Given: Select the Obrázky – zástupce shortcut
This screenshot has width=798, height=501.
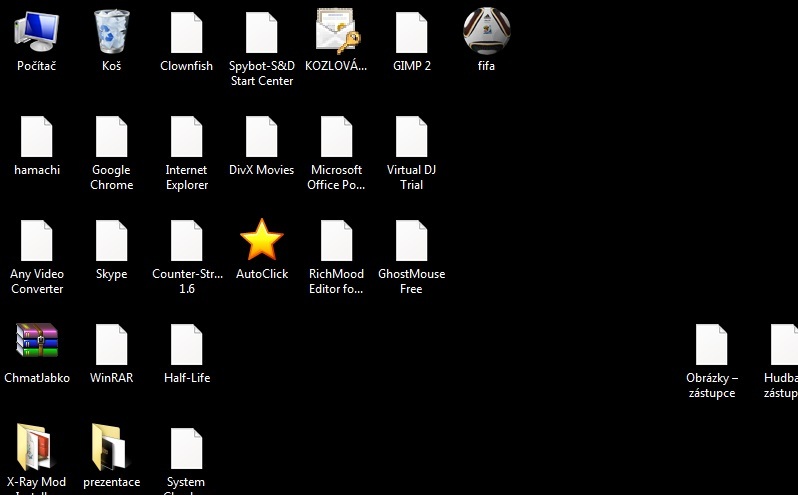Looking at the screenshot, I should coord(711,345).
